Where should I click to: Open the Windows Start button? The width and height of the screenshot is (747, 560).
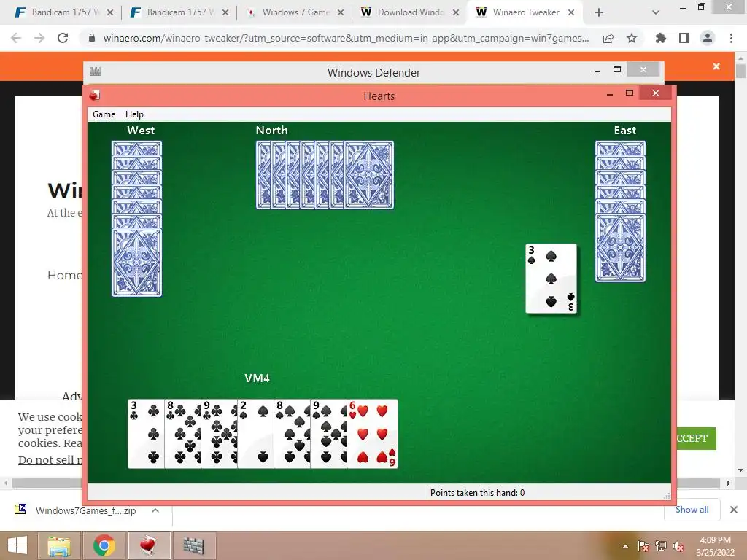click(x=18, y=545)
